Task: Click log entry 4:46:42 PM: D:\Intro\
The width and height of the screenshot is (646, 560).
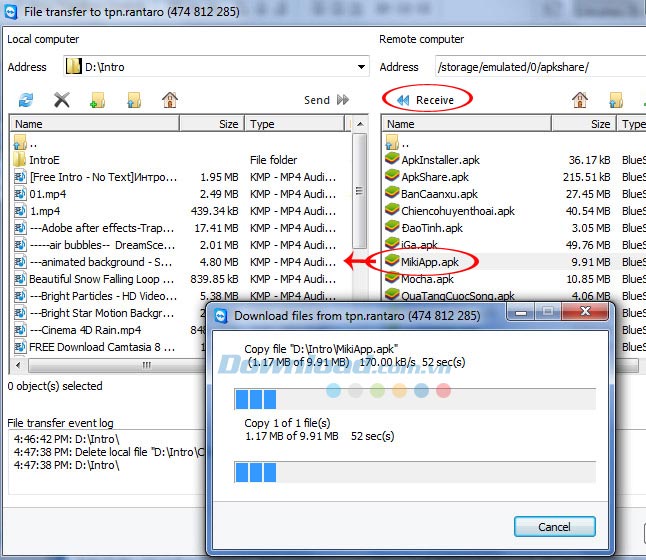Action: [x=66, y=439]
